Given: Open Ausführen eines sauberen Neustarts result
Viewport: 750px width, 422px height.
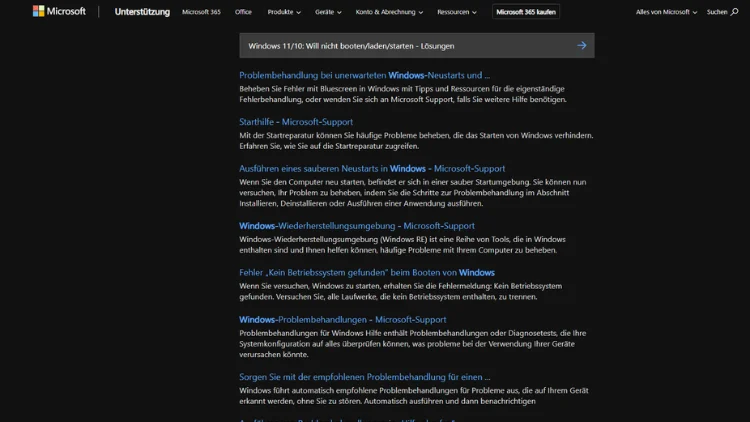Looking at the screenshot, I should (x=372, y=168).
